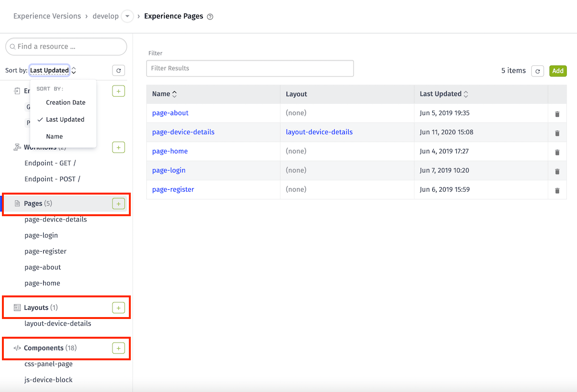
Task: Click the green Add button
Action: pos(558,71)
